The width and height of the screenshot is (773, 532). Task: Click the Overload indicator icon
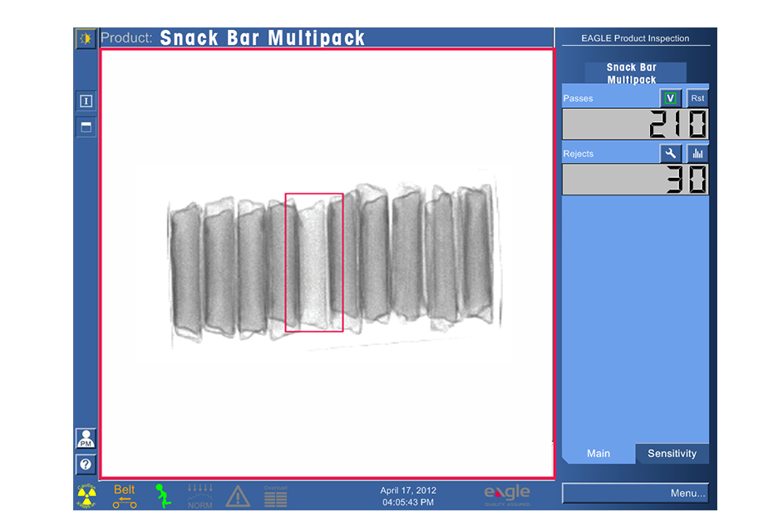click(x=276, y=497)
